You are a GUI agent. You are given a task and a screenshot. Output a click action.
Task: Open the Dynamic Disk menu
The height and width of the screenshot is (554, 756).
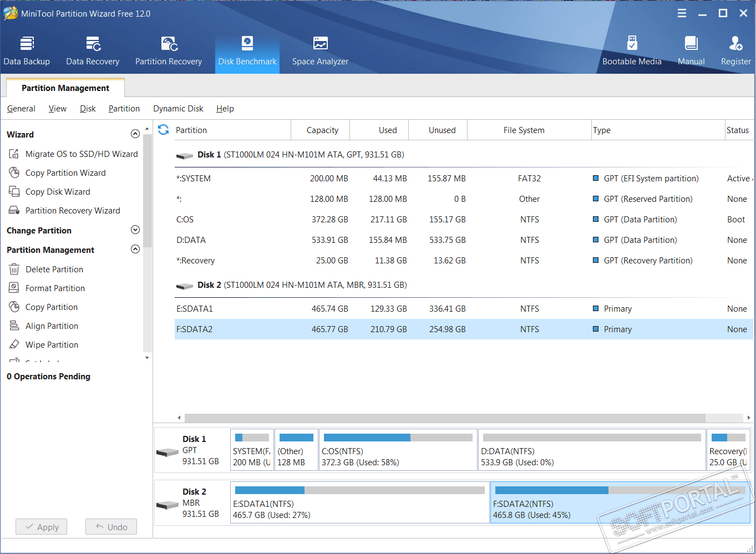point(178,109)
